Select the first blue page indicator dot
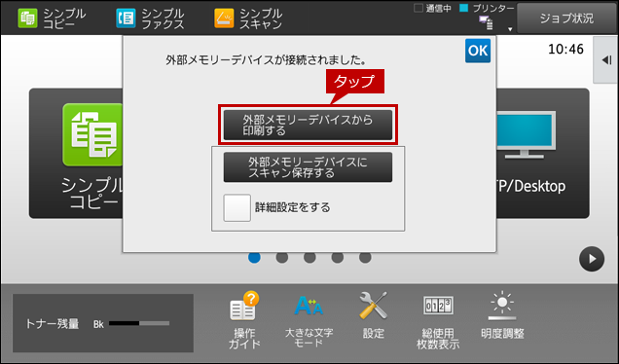Screen dimensions: 619x364 254,257
